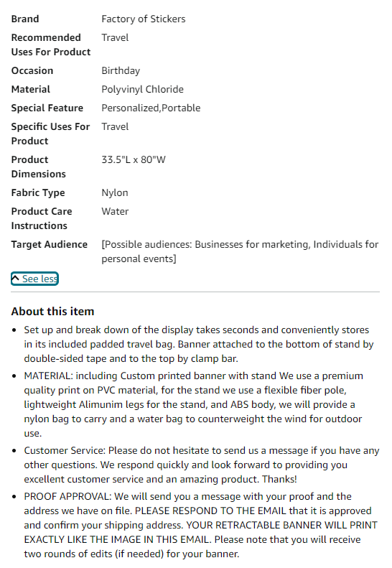Click the bullet starting with MATERIAL: including

point(194,404)
